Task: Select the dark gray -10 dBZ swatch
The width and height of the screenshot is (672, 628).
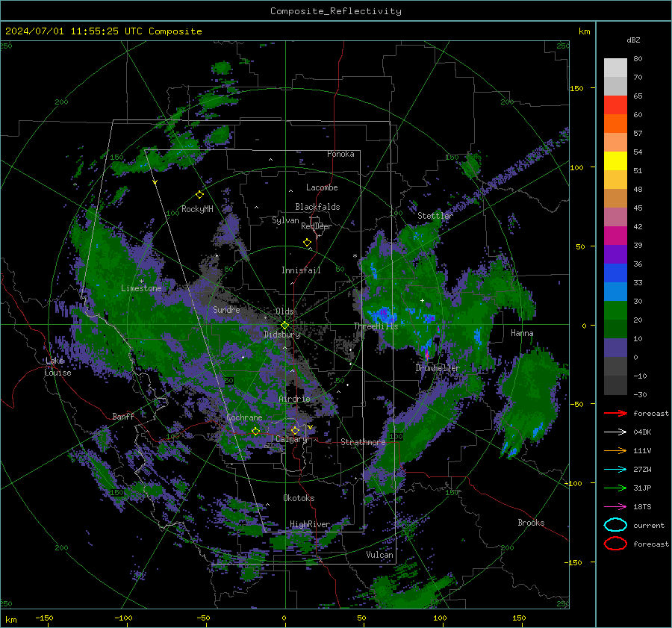Action: [615, 385]
